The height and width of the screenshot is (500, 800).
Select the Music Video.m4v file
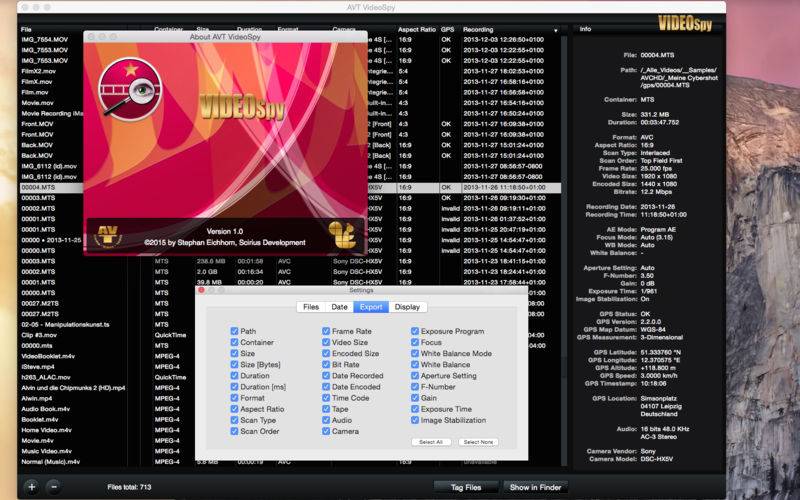[46, 451]
